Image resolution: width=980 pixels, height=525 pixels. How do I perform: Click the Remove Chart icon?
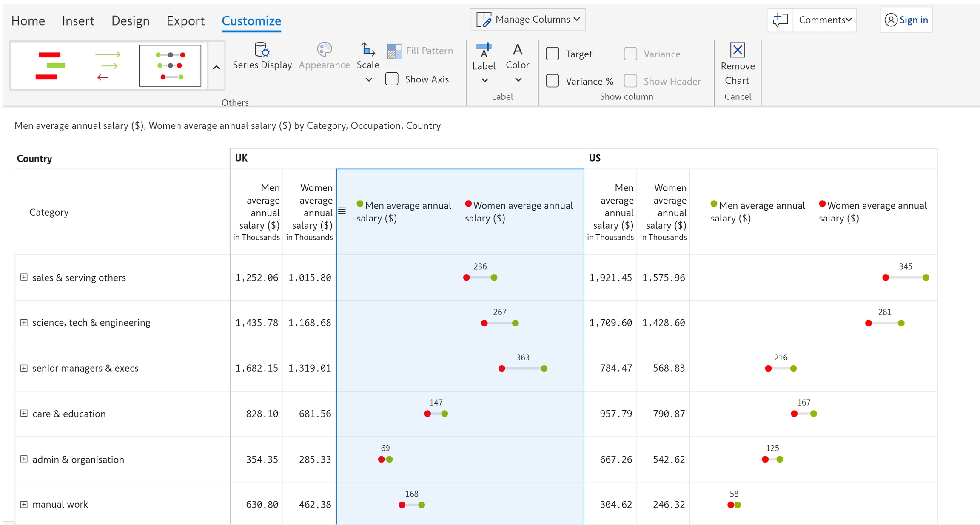[x=737, y=50]
